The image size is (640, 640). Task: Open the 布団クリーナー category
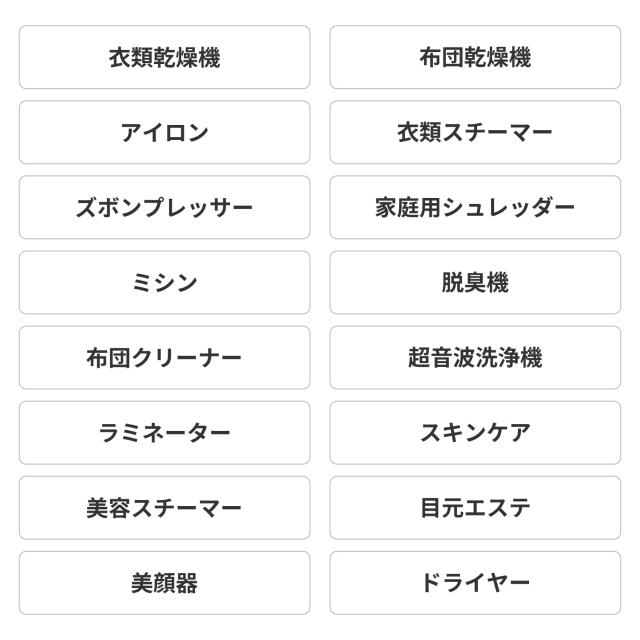pyautogui.click(x=164, y=358)
